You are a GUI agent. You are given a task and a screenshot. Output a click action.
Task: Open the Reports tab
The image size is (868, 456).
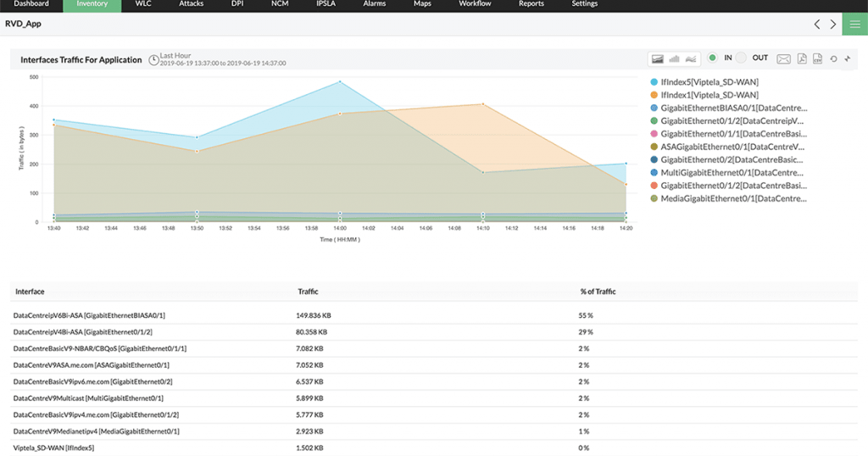click(x=531, y=4)
